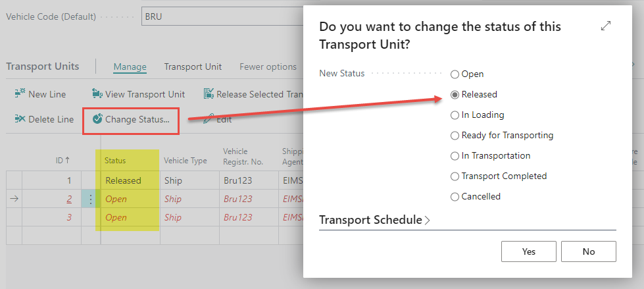Screen dimensions: 644x289
Task: Click the Edit pencil icon
Action: pos(209,119)
